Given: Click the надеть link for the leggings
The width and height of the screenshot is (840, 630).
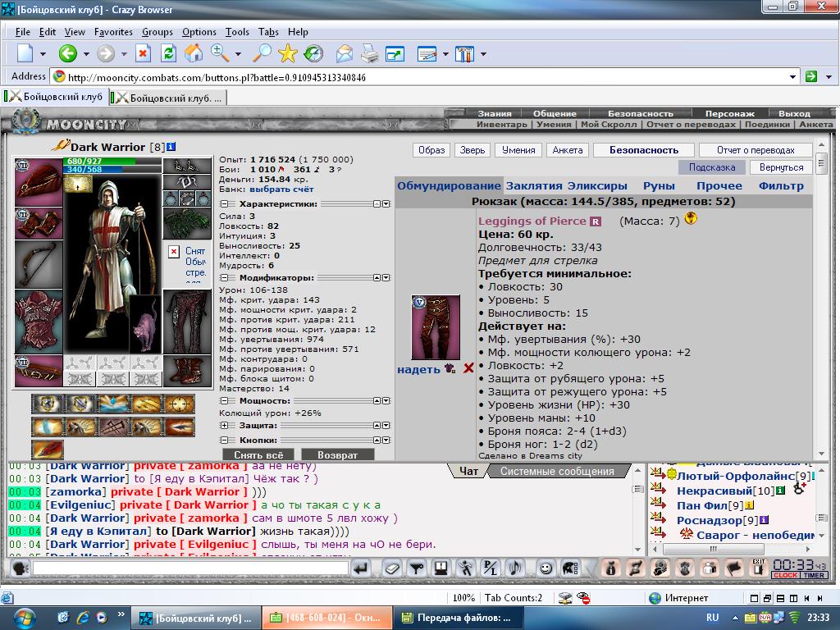Looking at the screenshot, I should tap(418, 369).
